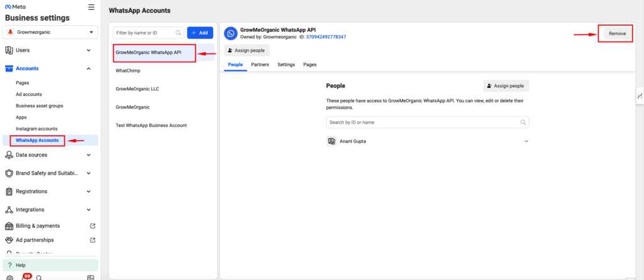644x280 pixels.
Task: Switch to the Pages tab
Action: pos(309,65)
